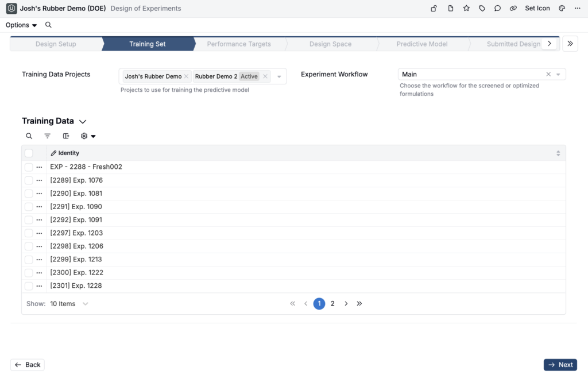
Task: Open the tag icon in header
Action: point(482,8)
